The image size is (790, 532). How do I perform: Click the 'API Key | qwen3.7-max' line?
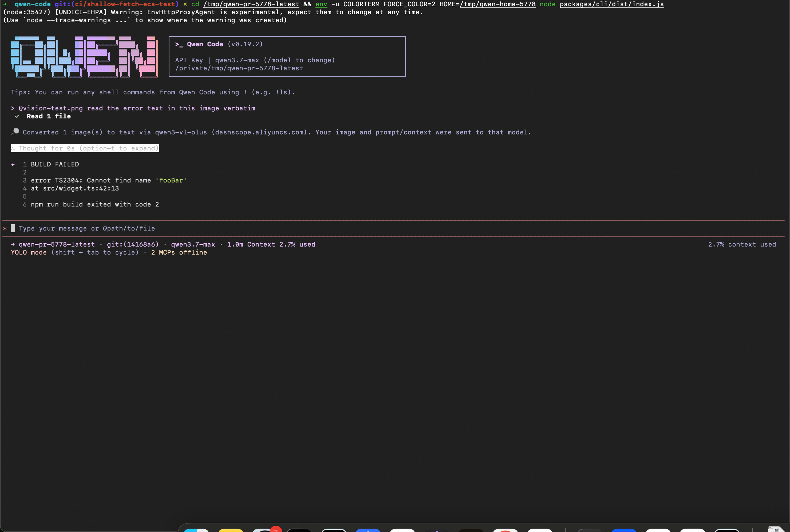(x=255, y=60)
